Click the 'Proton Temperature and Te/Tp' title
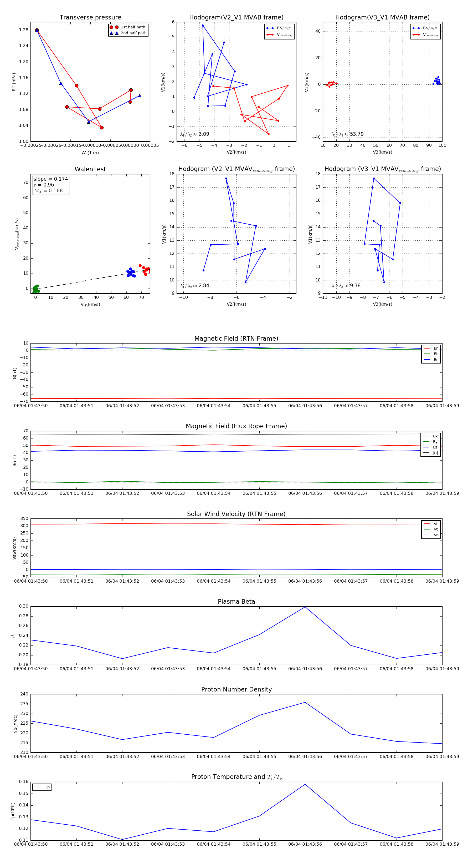 tap(236, 777)
